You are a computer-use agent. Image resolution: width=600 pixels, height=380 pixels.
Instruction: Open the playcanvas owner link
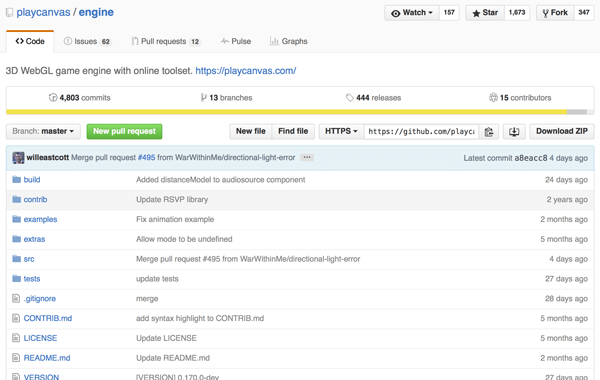point(43,12)
